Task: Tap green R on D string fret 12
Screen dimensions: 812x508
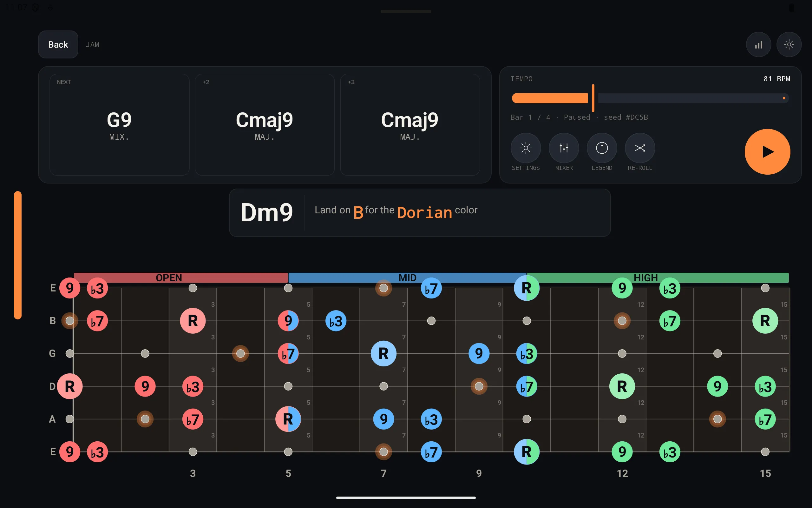Action: 622,386
